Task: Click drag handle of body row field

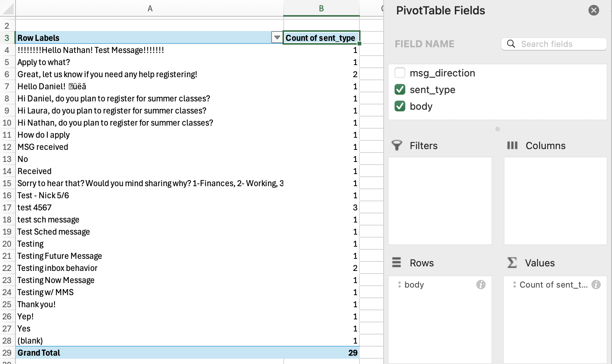Action: [399, 285]
